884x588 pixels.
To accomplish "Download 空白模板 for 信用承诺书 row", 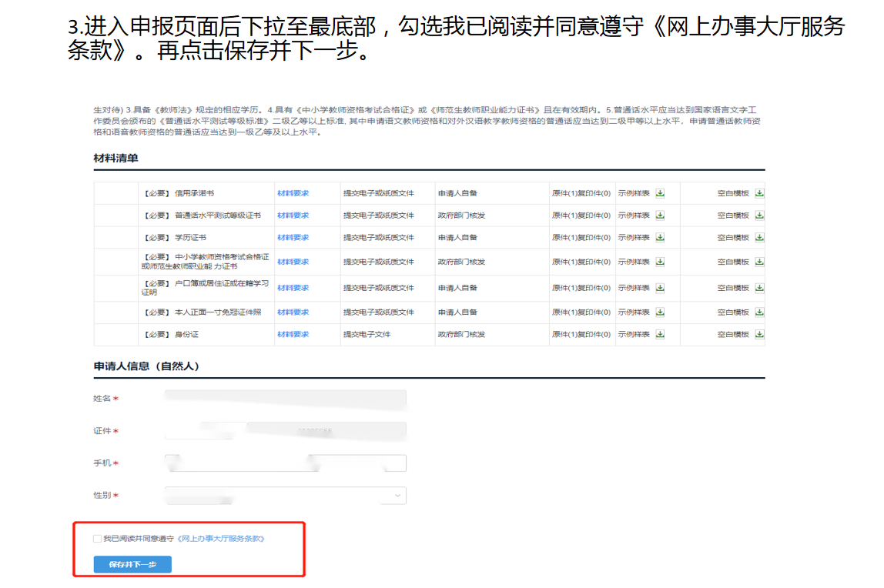I will [759, 193].
